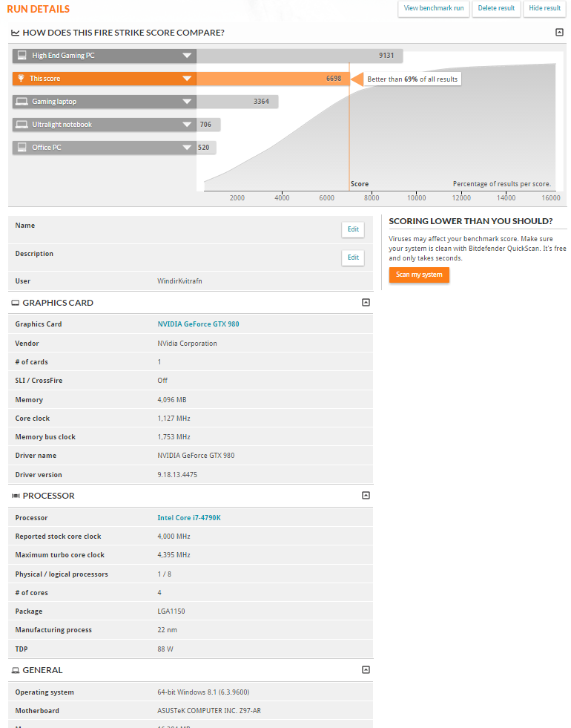Viewport: 571px width, 728px height.
Task: Click the General laptop section icon
Action: coord(16,670)
